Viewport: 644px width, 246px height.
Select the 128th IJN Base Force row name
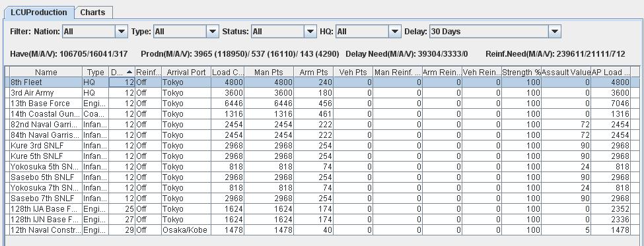click(x=46, y=220)
